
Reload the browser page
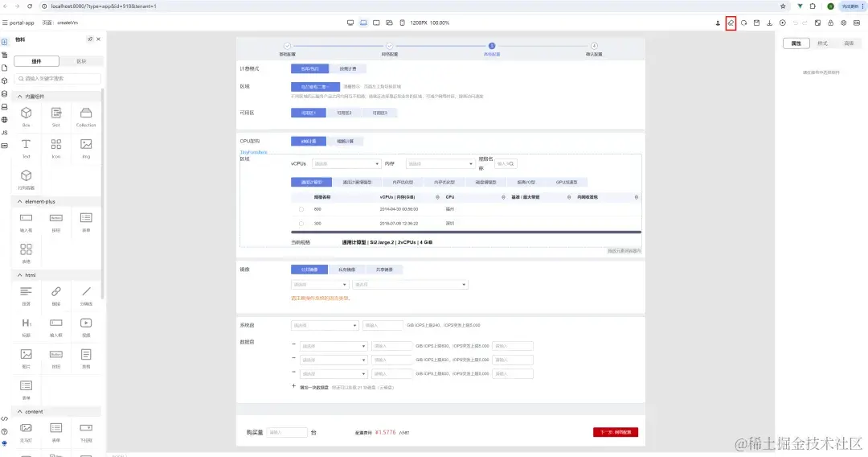(30, 6)
